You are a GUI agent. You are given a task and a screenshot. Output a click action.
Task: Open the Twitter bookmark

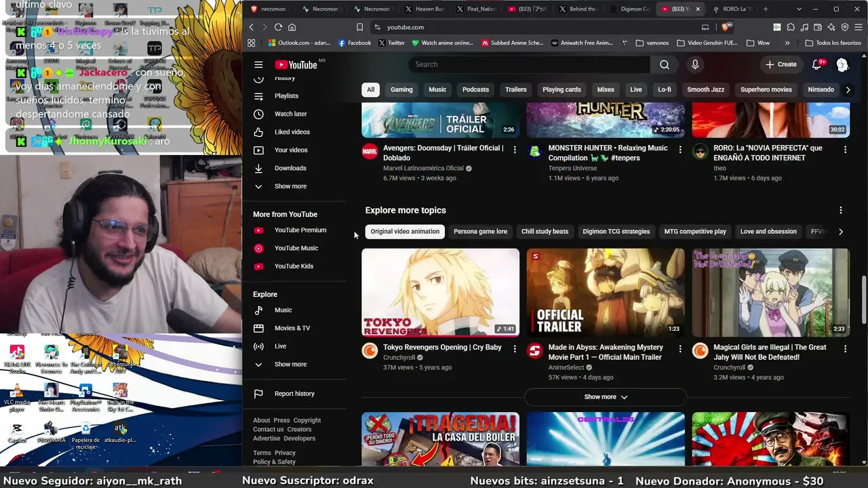click(x=391, y=43)
